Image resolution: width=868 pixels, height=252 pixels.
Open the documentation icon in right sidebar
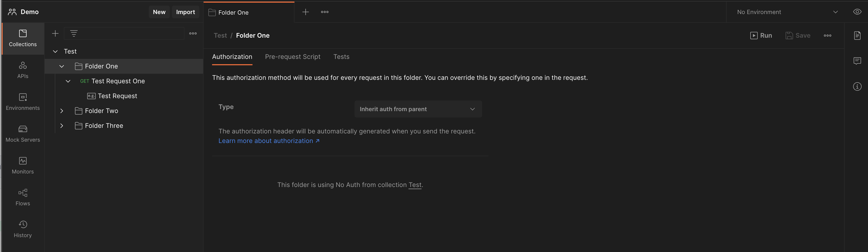pos(857,35)
